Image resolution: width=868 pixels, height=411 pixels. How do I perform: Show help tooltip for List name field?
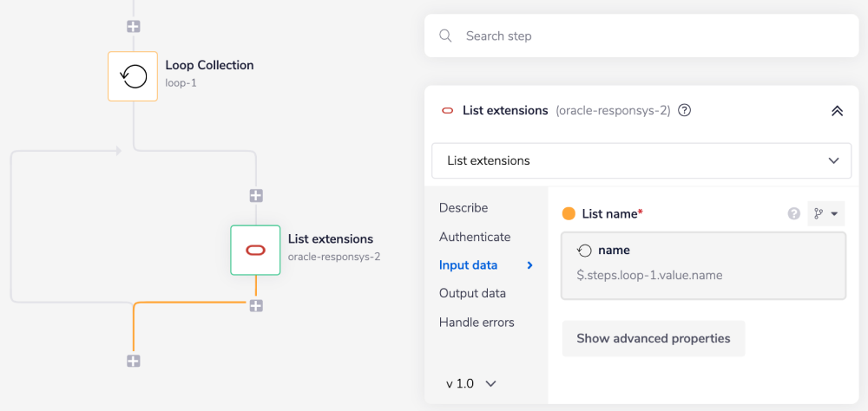click(793, 213)
